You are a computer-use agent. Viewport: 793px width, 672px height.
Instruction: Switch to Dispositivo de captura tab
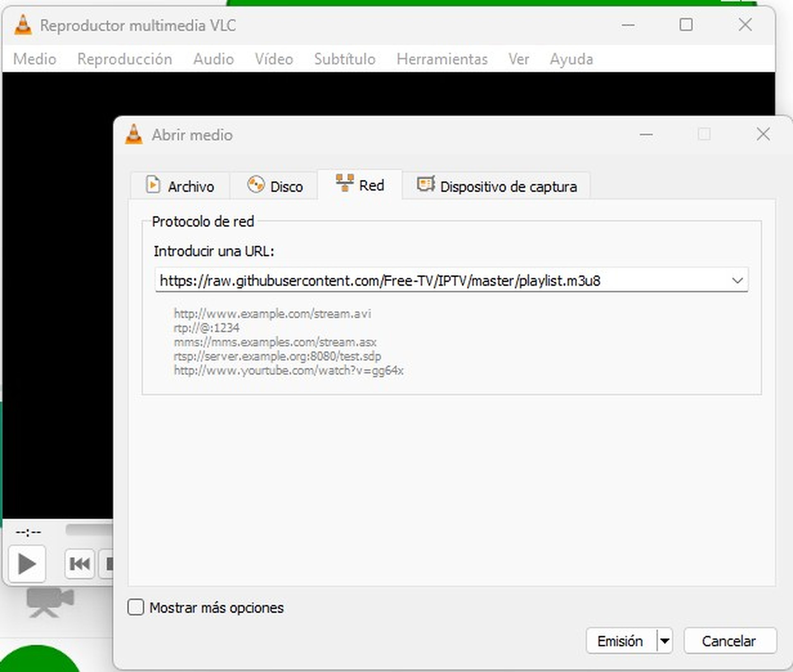pos(496,185)
